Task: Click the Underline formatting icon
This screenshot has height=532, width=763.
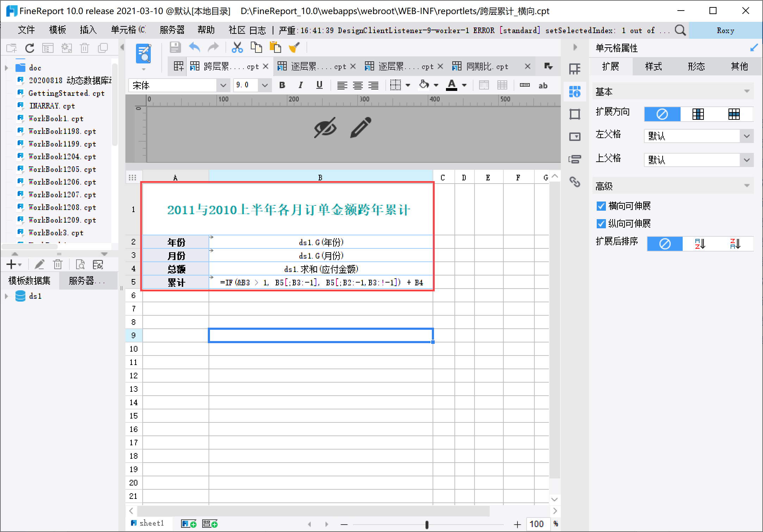Action: click(x=320, y=85)
